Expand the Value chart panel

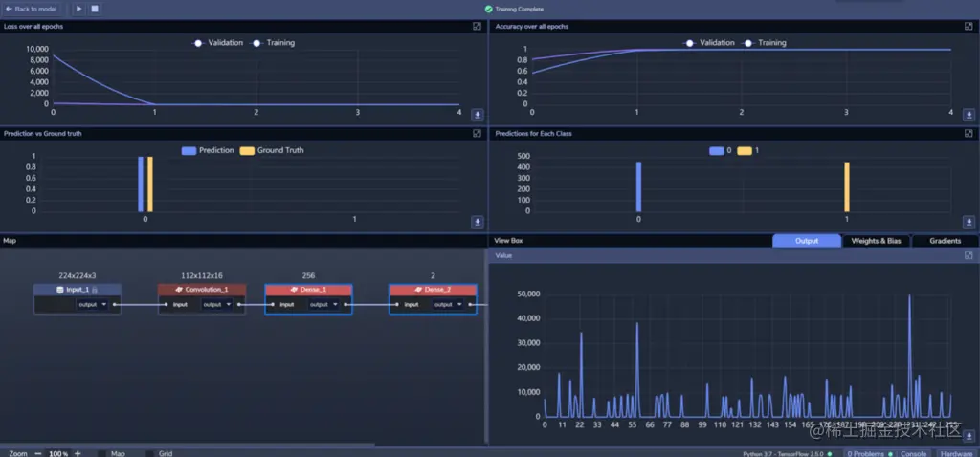[x=969, y=255]
